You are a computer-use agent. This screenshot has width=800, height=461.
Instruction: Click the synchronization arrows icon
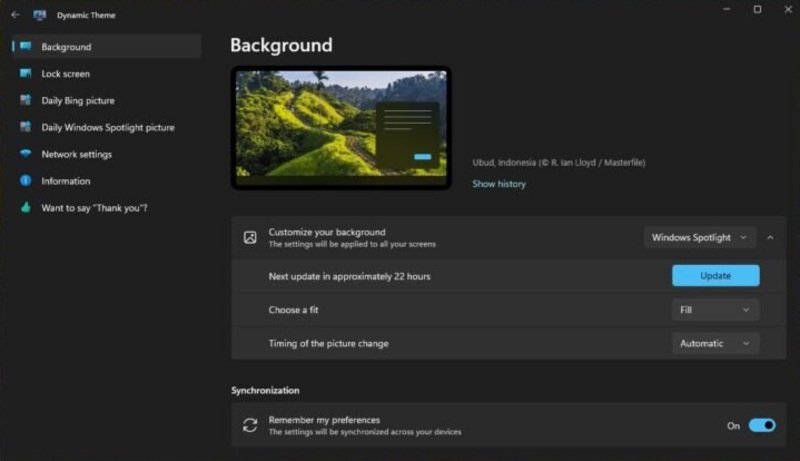[x=250, y=426]
